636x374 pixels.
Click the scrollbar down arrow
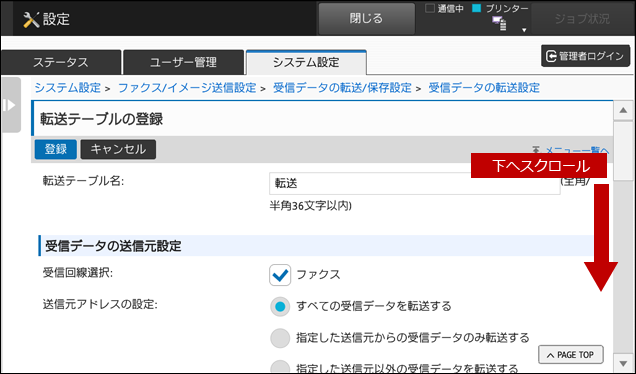coord(623,362)
